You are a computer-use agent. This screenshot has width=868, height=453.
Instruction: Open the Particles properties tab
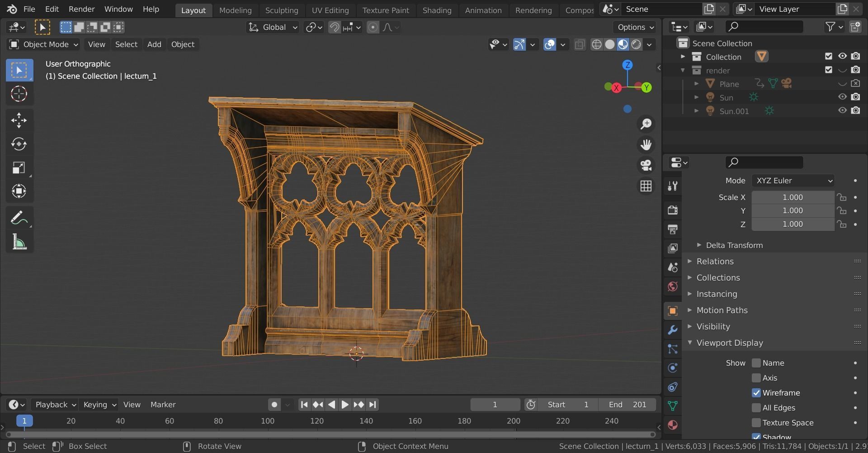673,348
